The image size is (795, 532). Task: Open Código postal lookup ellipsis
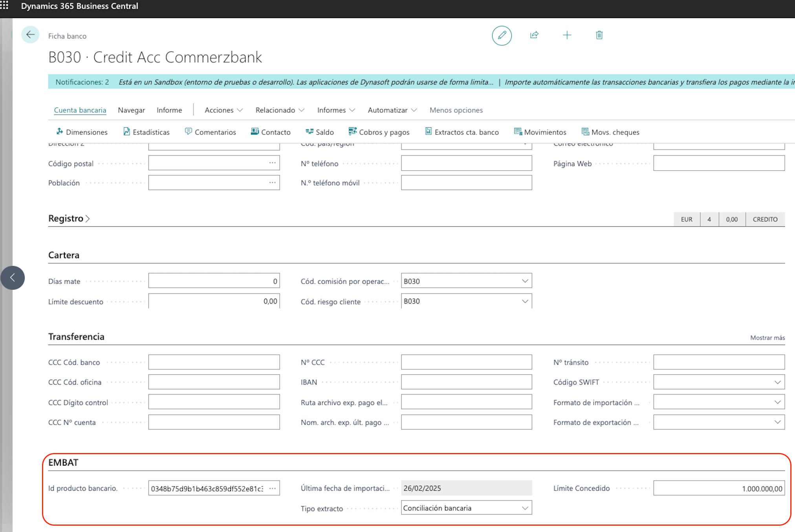(x=272, y=163)
